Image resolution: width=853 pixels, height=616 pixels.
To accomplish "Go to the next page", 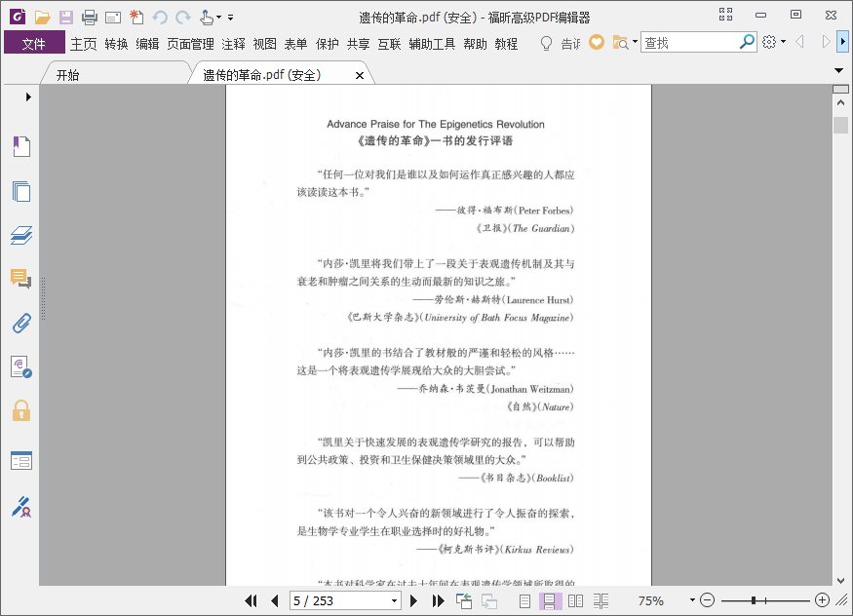I will (x=413, y=600).
